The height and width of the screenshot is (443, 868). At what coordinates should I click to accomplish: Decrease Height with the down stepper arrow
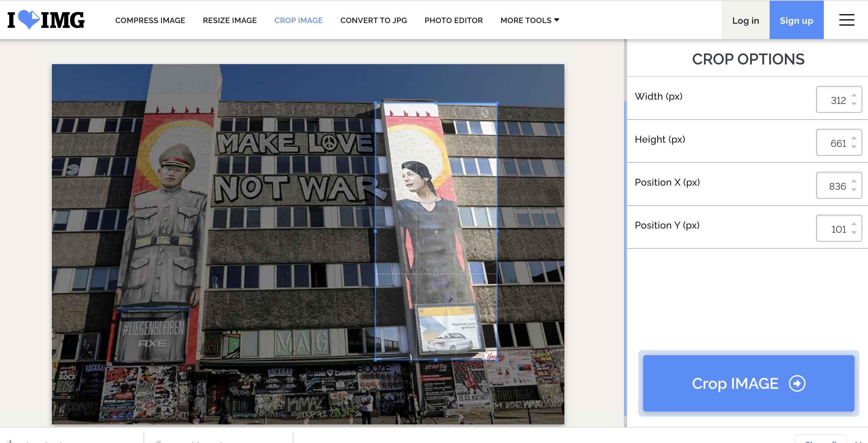pos(854,147)
